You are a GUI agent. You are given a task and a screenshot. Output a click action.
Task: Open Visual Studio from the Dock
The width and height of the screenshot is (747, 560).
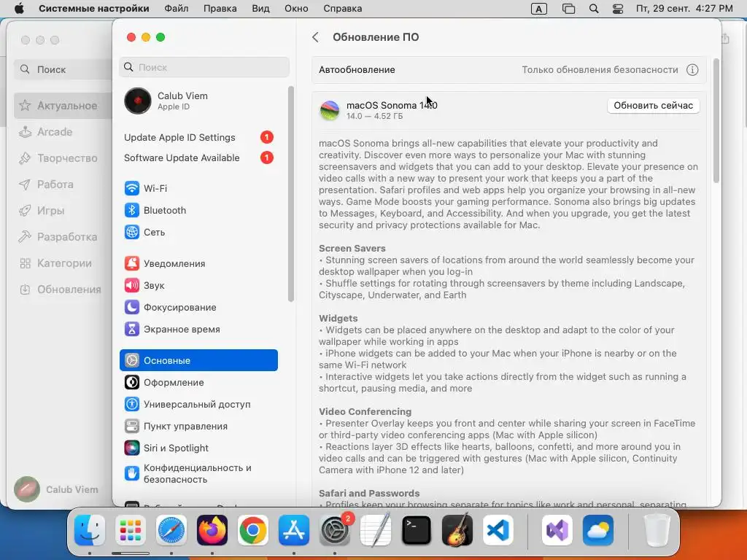tap(557, 530)
